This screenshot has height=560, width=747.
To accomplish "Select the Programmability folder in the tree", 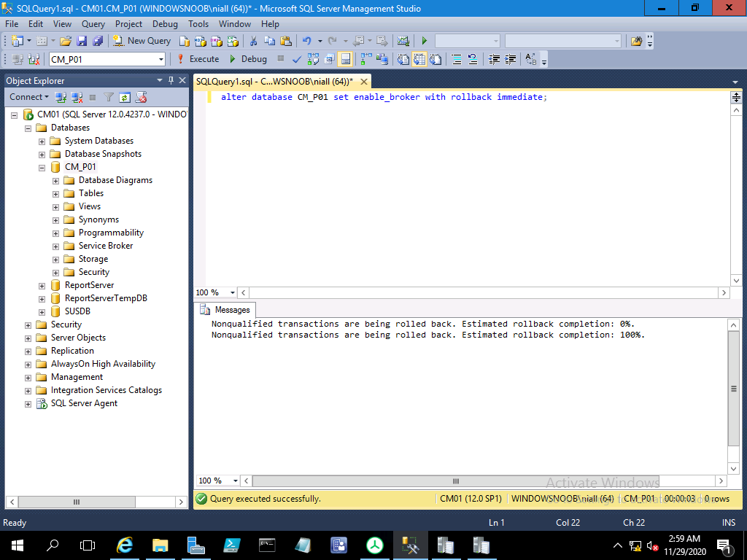I will click(111, 233).
